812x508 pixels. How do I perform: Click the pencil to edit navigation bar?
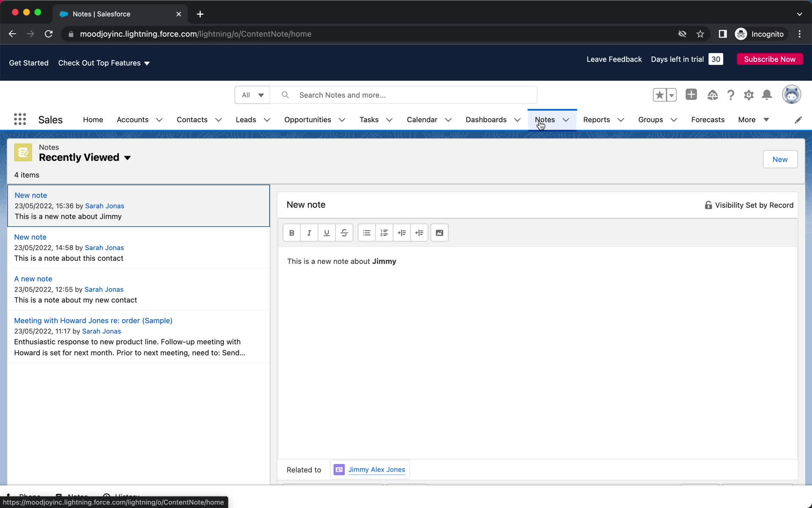coord(798,120)
